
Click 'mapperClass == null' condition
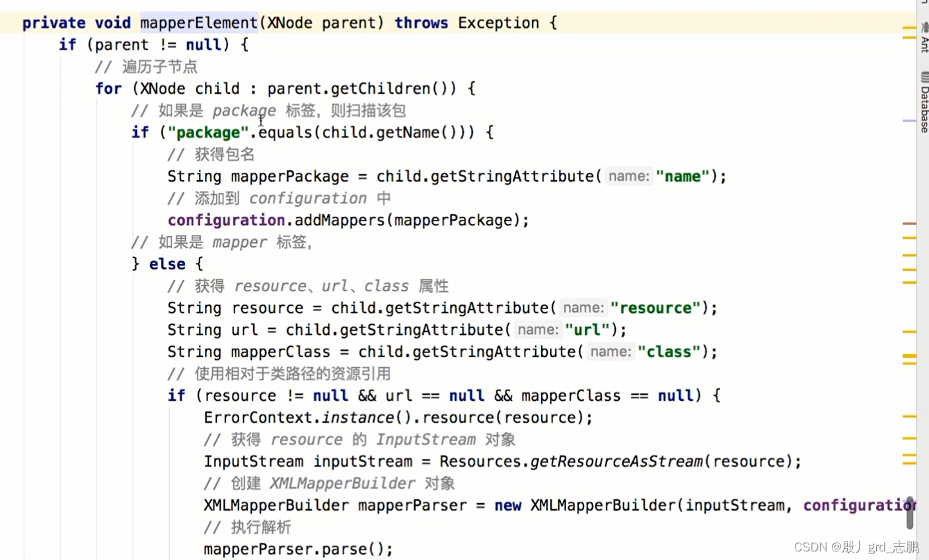point(607,396)
